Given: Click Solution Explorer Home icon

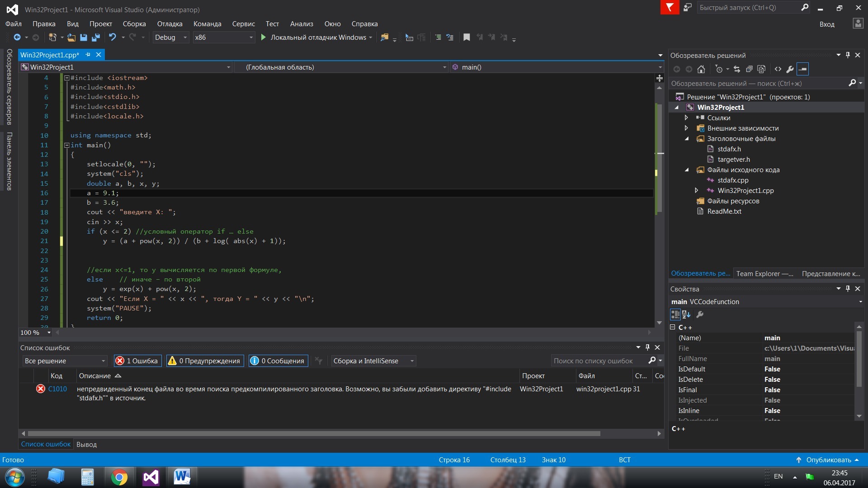Looking at the screenshot, I should pyautogui.click(x=701, y=69).
